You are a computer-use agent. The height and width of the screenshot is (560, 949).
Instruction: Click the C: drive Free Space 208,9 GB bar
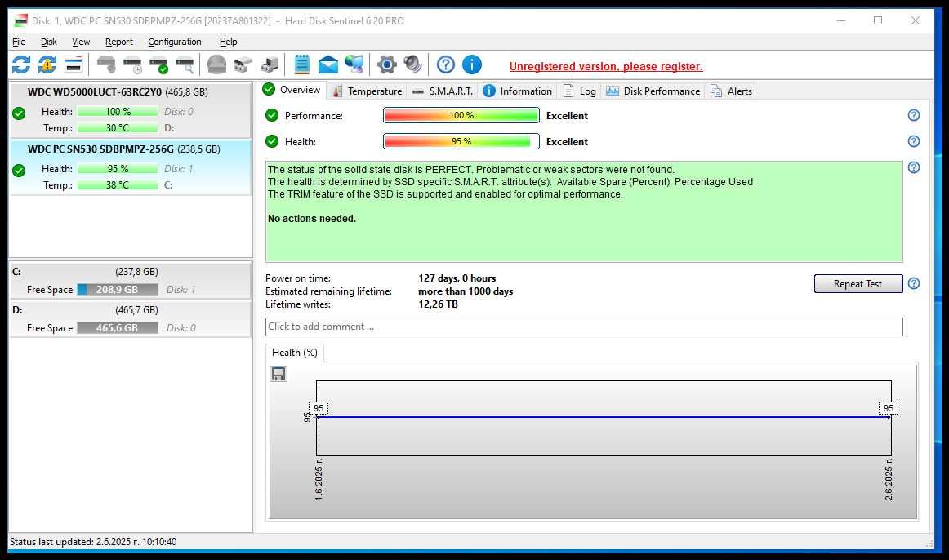tap(118, 290)
